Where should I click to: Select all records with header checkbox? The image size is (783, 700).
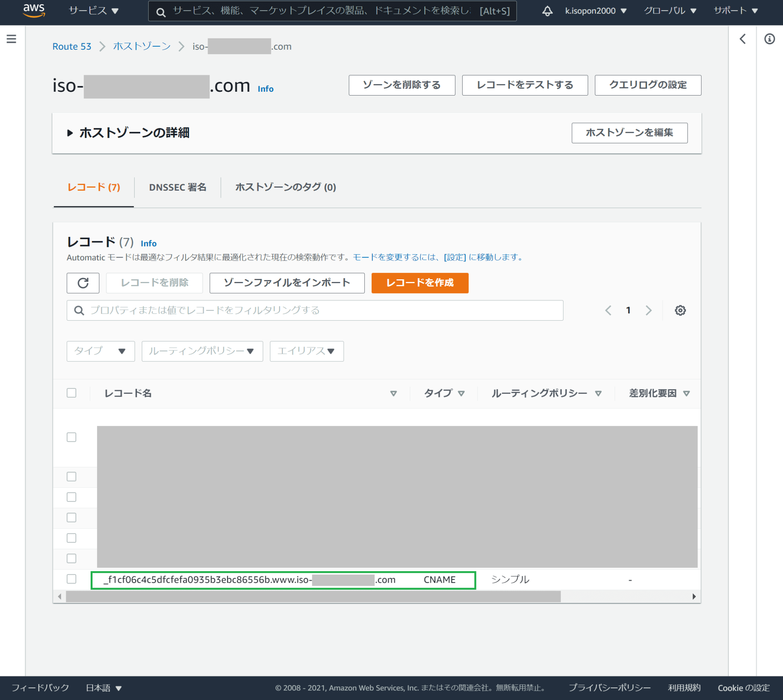71,393
